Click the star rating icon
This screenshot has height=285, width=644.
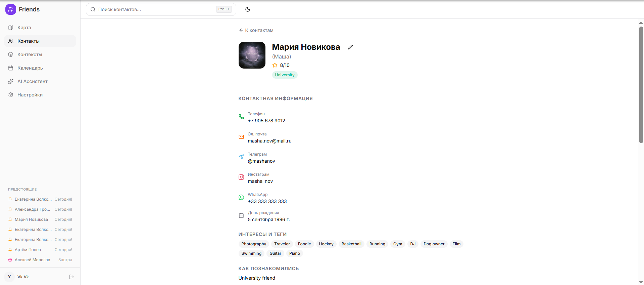(x=275, y=65)
